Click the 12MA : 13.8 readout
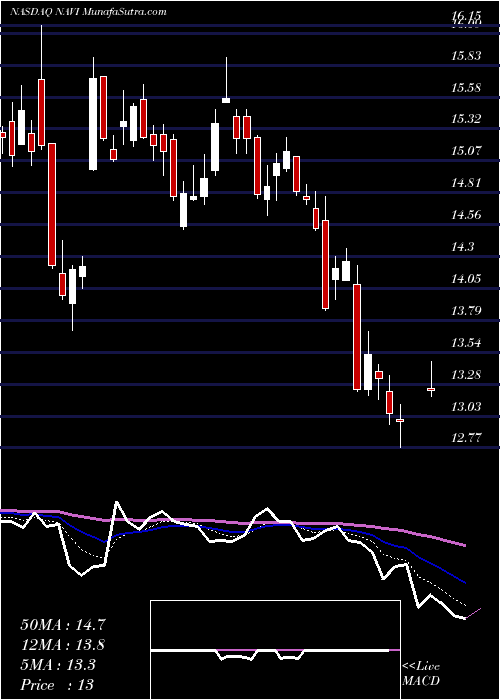Image resolution: width=500 pixels, height=700 pixels. pos(62,645)
